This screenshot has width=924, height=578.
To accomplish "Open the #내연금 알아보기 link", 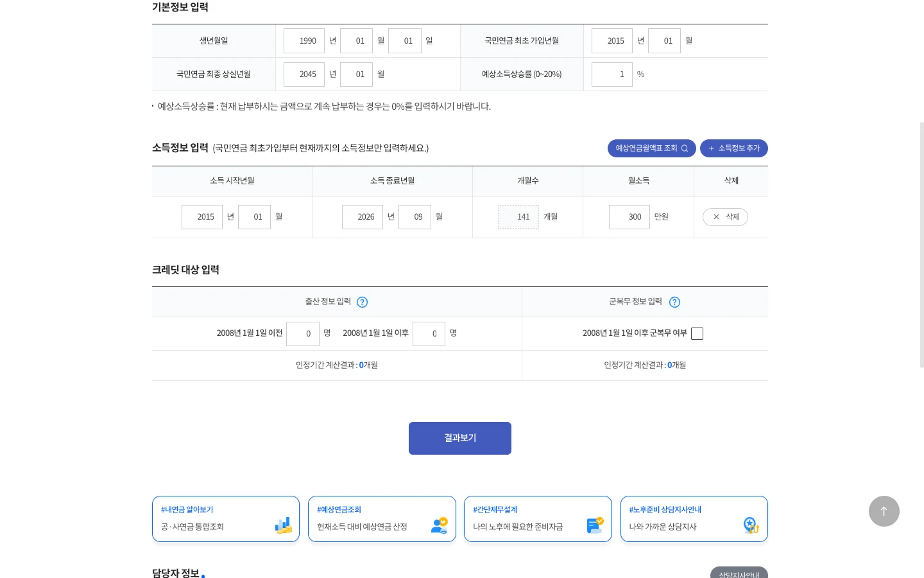I will pos(226,519).
